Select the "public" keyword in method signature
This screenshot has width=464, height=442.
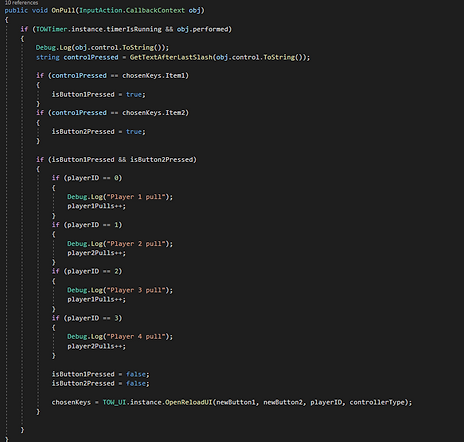click(x=16, y=10)
